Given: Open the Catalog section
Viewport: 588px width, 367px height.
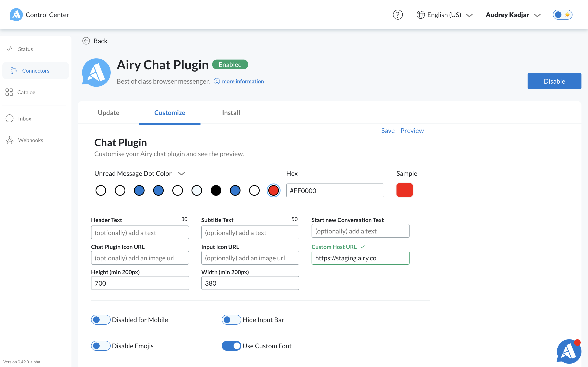Looking at the screenshot, I should 26,92.
